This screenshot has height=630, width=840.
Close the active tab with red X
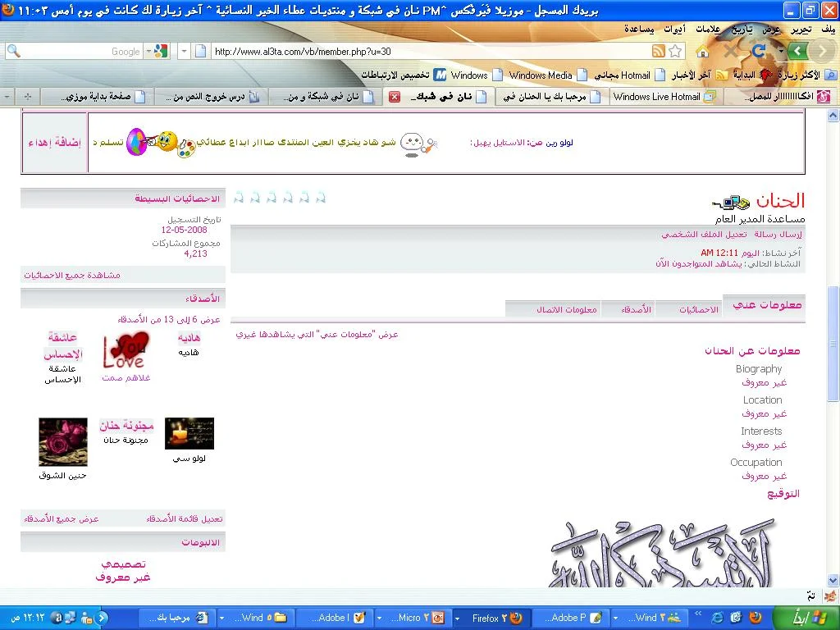(395, 97)
